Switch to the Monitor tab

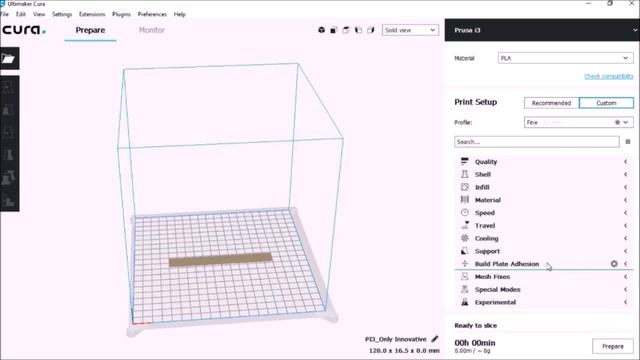tap(151, 30)
